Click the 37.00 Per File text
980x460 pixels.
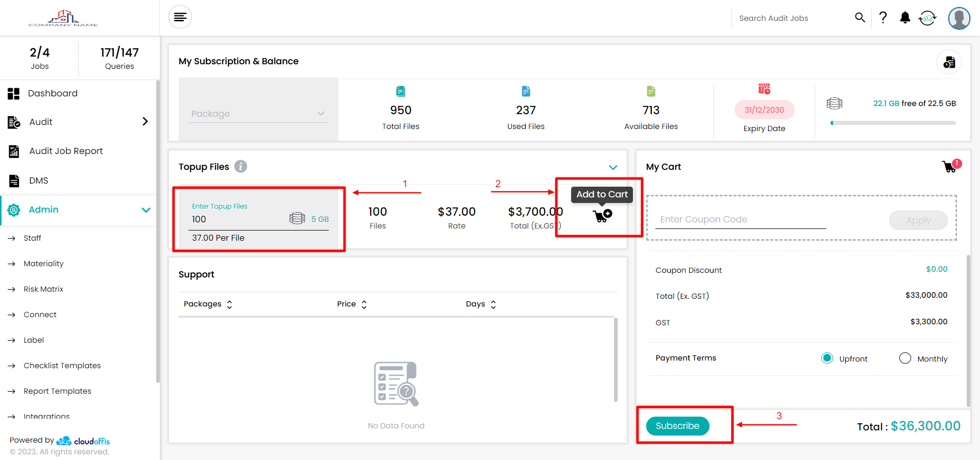(x=218, y=238)
